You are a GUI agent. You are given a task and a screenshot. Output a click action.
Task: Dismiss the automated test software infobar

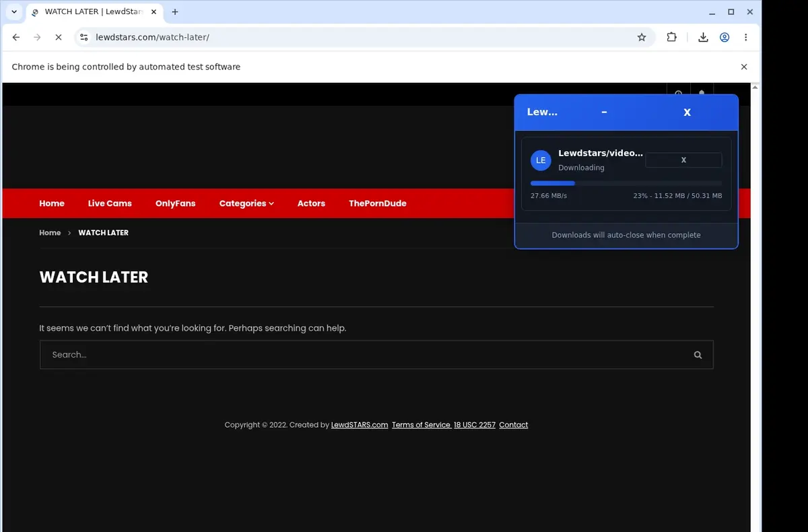[744, 67]
